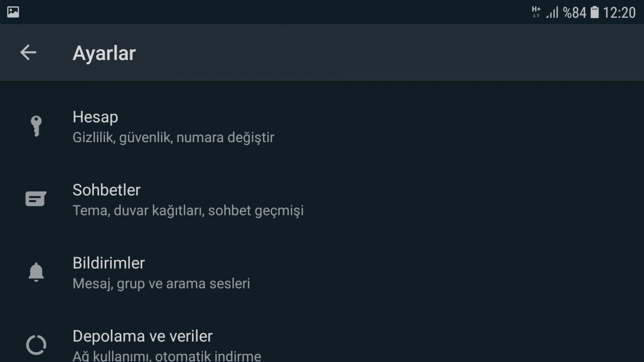Open the Depolama ve veriler entry

click(142, 336)
